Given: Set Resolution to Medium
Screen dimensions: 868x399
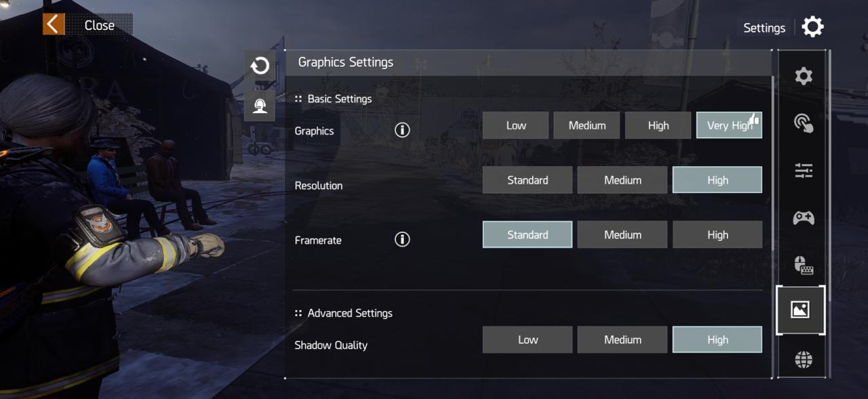Looking at the screenshot, I should click(622, 180).
